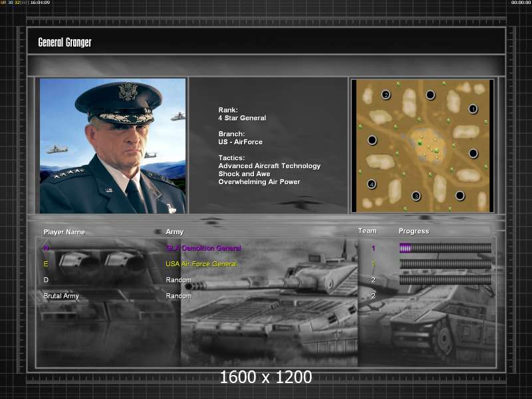
Task: Click the 16:04:09 clock readout
Action: click(40, 3)
